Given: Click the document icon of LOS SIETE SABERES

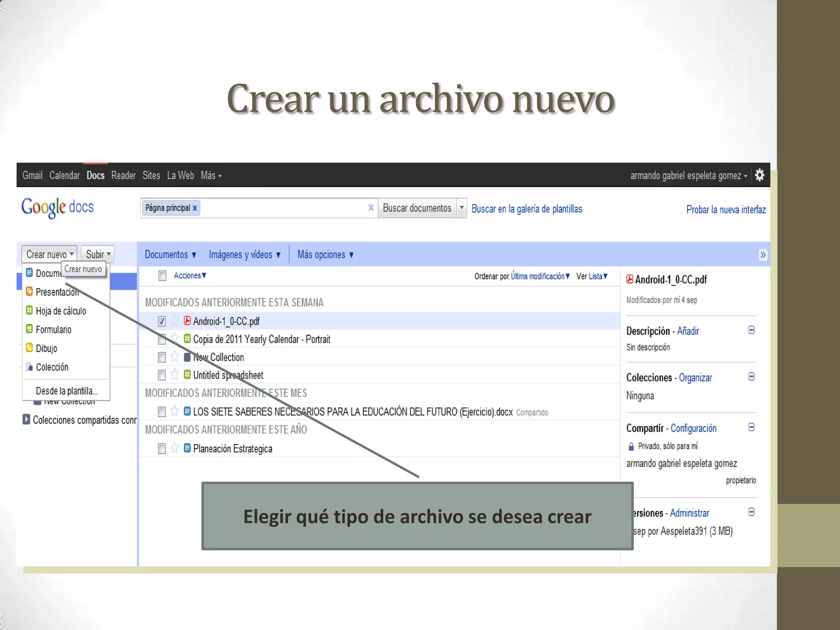Looking at the screenshot, I should tap(187, 411).
